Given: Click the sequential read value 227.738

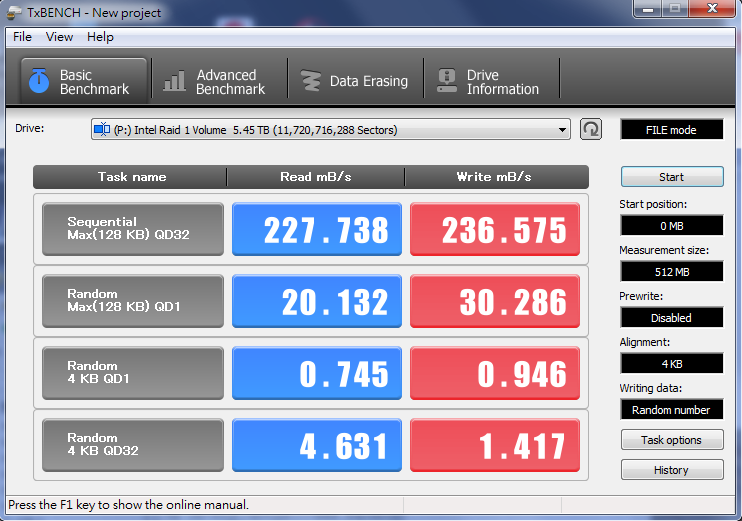Looking at the screenshot, I should 317,229.
